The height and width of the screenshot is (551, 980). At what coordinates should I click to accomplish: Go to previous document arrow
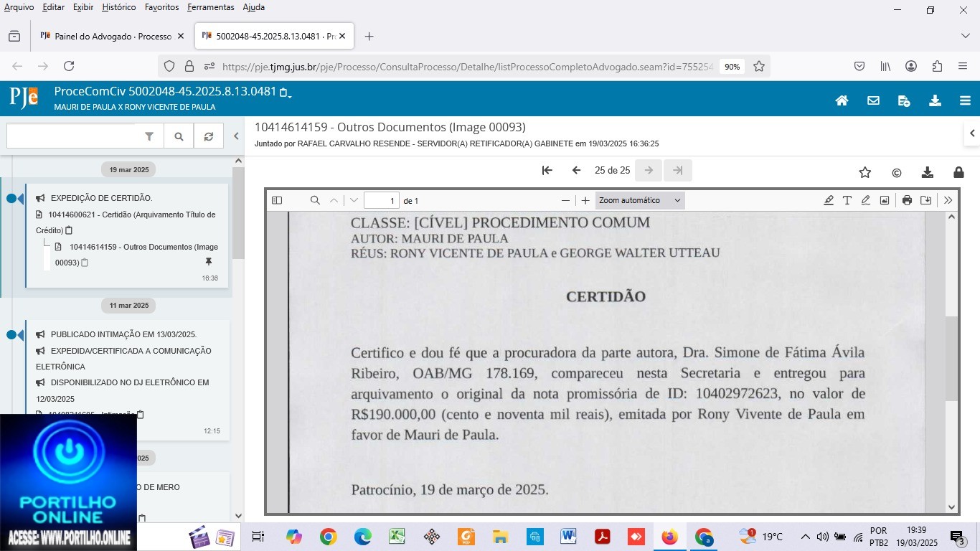[x=576, y=171]
